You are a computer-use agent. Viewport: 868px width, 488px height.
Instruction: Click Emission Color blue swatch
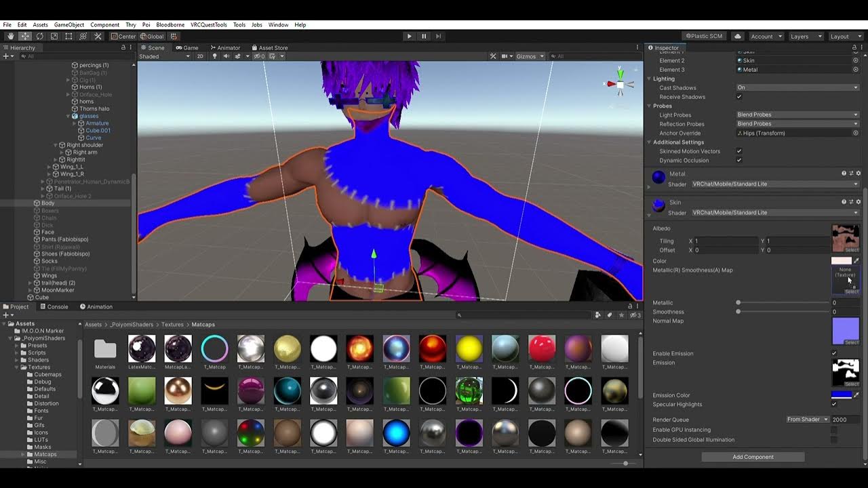(x=841, y=395)
